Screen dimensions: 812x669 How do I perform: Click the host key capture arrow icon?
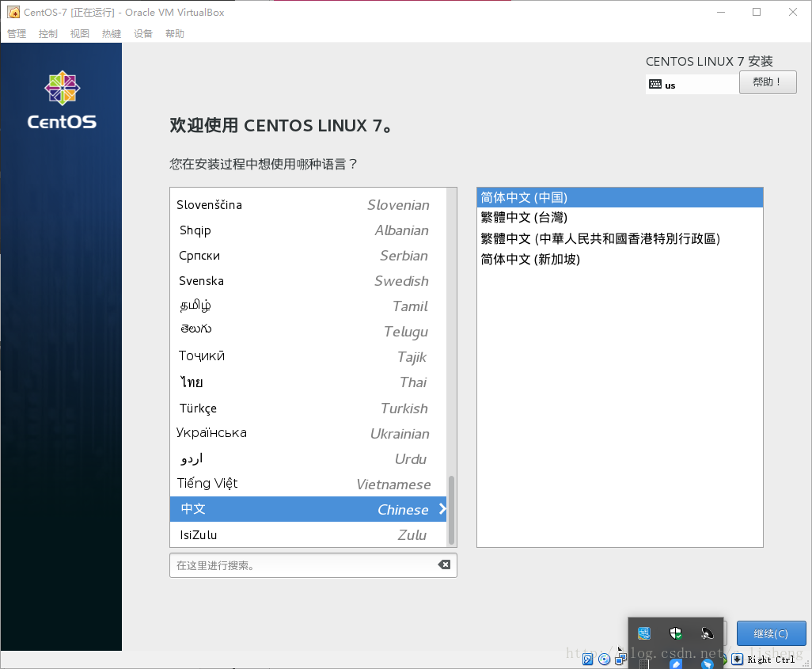click(x=737, y=659)
